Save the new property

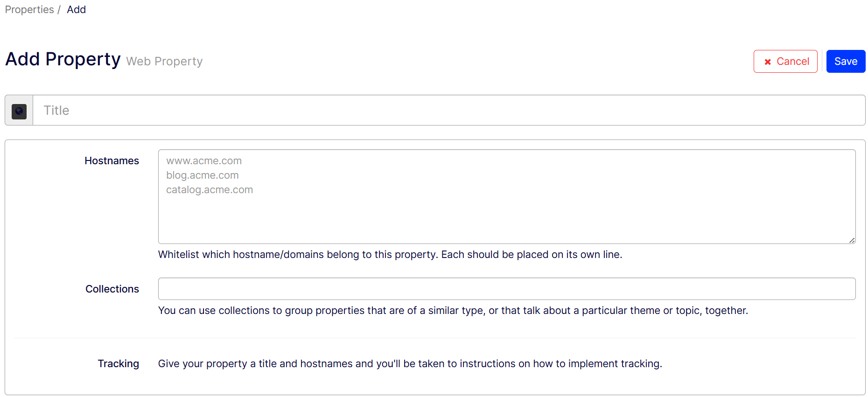845,62
